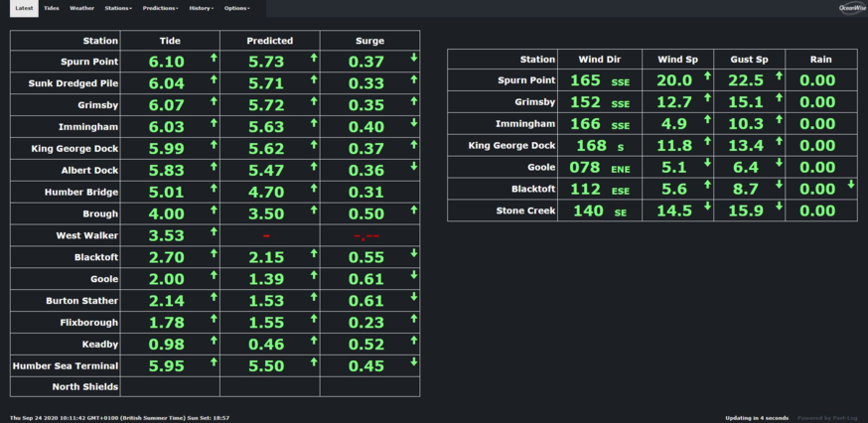The width and height of the screenshot is (868, 423).
Task: Click the Spurn Point tide up arrow
Action: [214, 59]
